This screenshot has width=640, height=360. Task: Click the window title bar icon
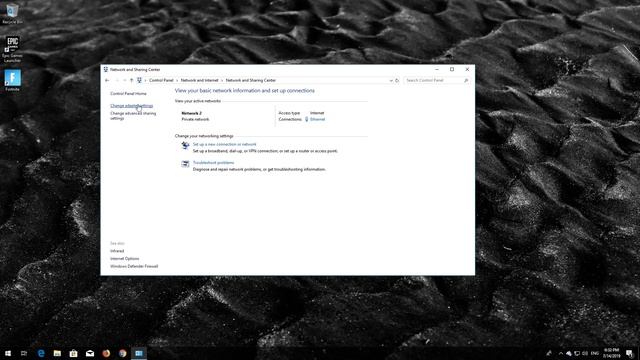tap(106, 69)
